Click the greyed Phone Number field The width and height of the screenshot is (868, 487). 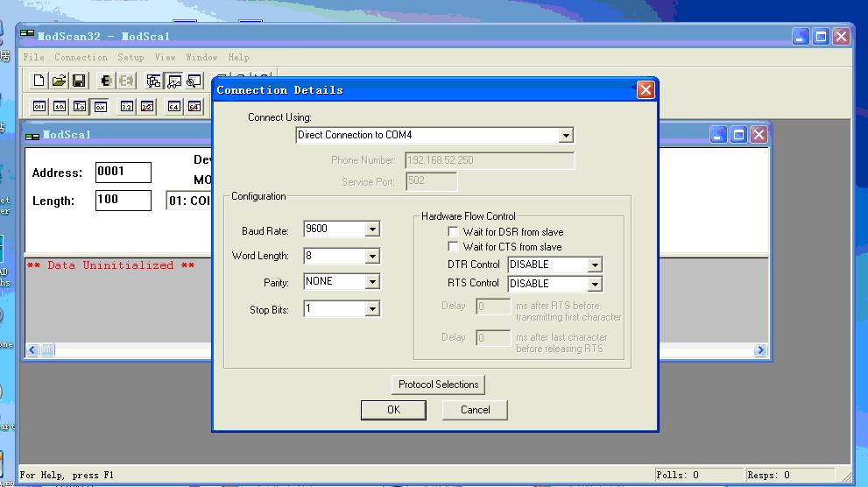pyautogui.click(x=490, y=160)
